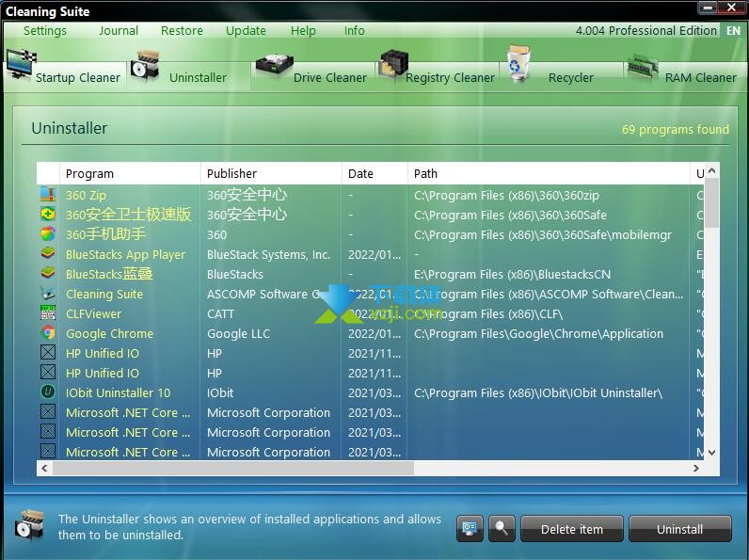Click the CATT publisher cell
The height and width of the screenshot is (560, 749).
coord(220,313)
